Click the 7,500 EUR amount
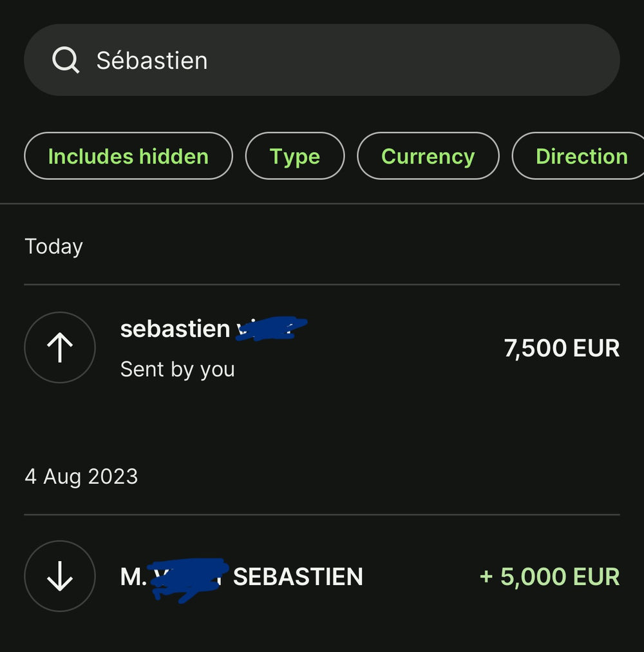This screenshot has width=644, height=652. [x=562, y=348]
